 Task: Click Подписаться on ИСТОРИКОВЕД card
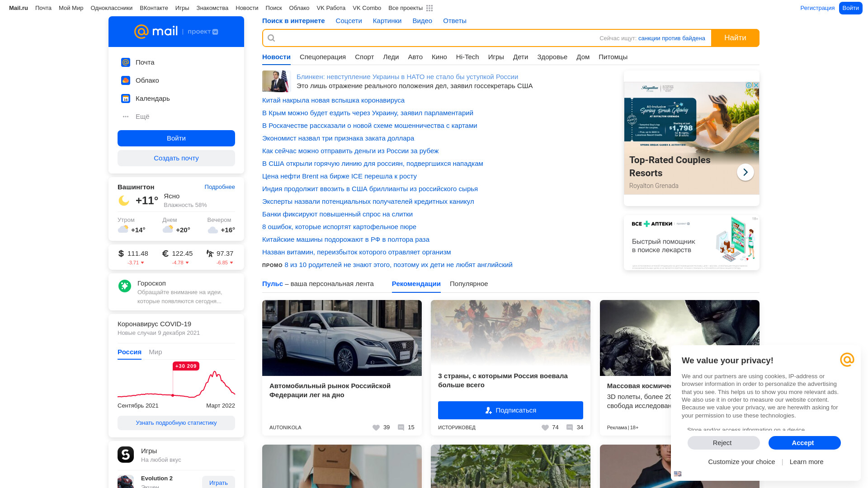[x=510, y=410]
